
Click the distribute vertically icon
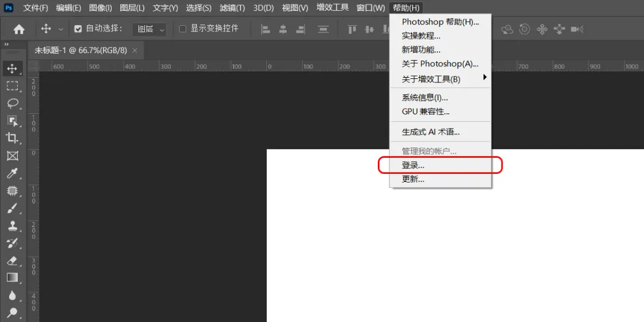[x=323, y=29]
